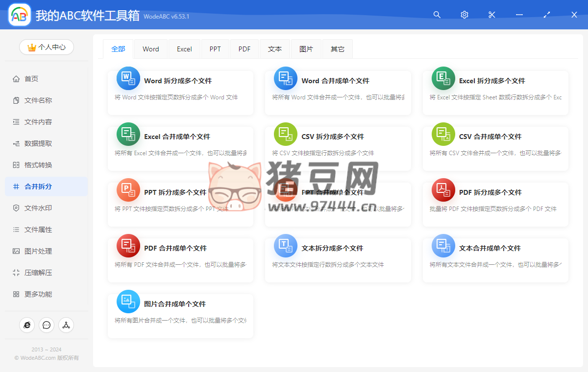Open 个人中心 user center button
The height and width of the screenshot is (372, 588).
[47, 47]
